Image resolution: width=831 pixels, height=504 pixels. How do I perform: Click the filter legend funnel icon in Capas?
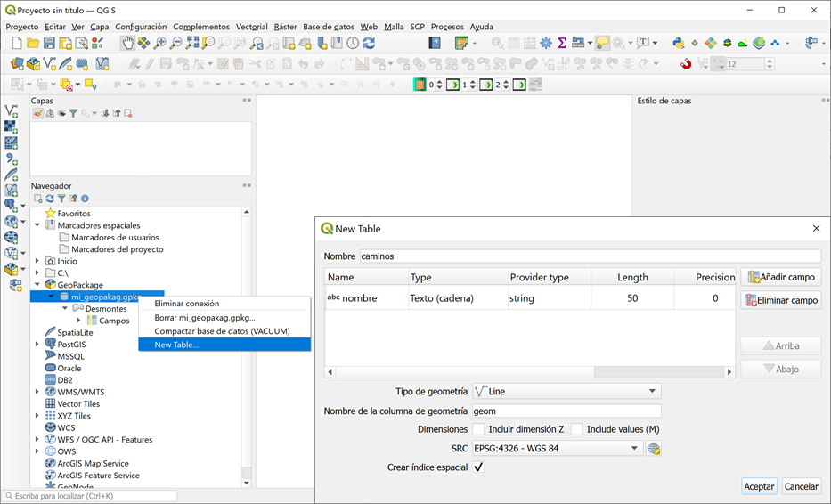(x=73, y=113)
